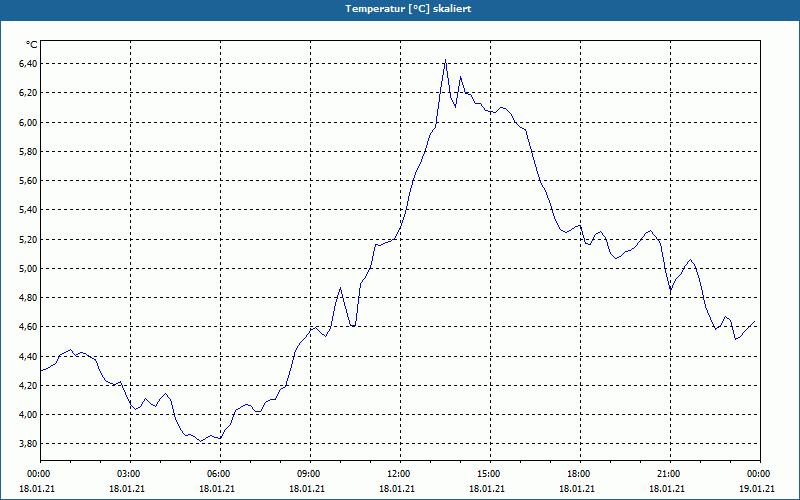Click the 6,00 y-axis tick label

click(28, 122)
